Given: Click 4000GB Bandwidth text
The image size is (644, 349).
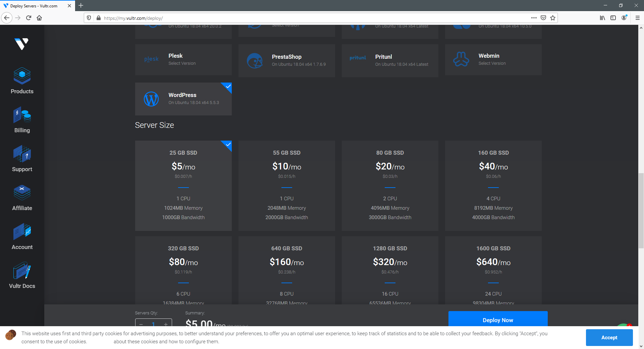Looking at the screenshot, I should [x=493, y=217].
